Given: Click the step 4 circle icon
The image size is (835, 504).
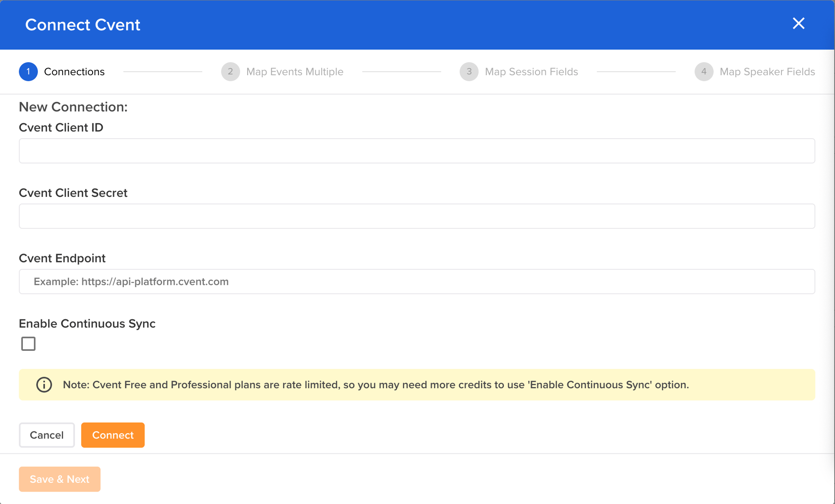Looking at the screenshot, I should 703,71.
